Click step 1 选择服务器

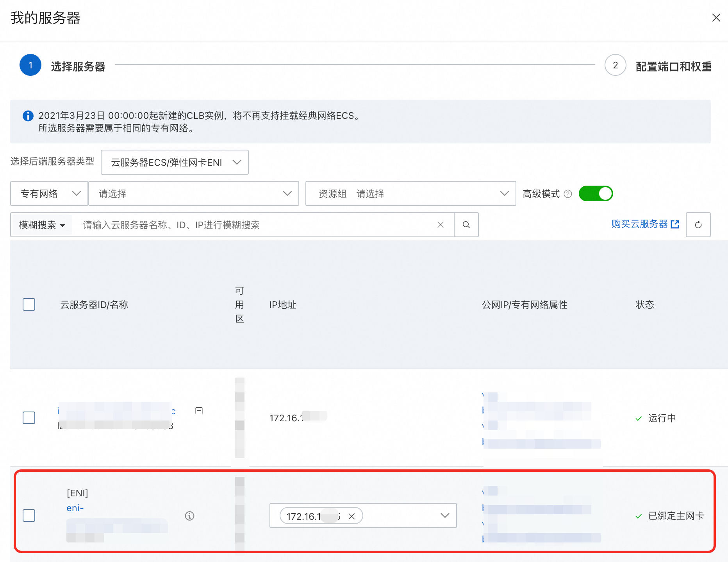62,65
